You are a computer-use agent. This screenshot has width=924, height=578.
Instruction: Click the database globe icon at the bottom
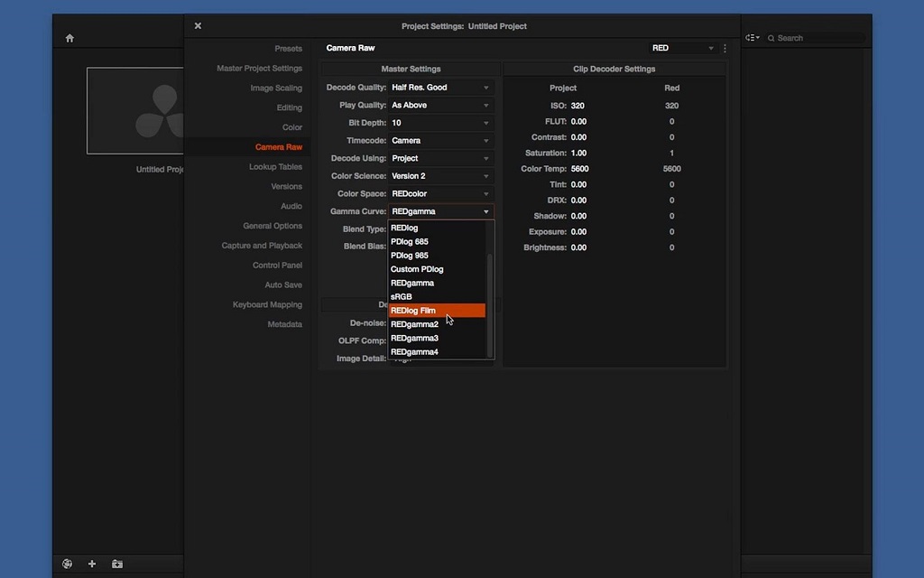click(x=67, y=564)
